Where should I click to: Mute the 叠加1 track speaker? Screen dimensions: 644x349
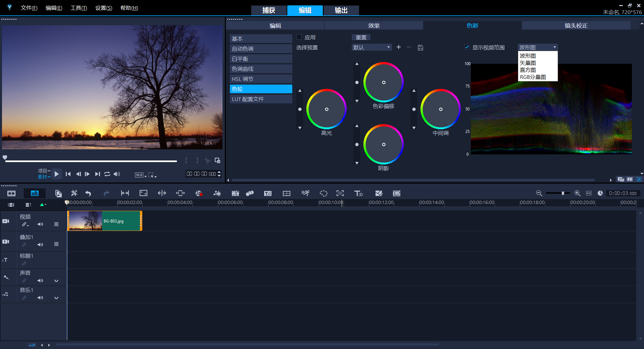40,245
